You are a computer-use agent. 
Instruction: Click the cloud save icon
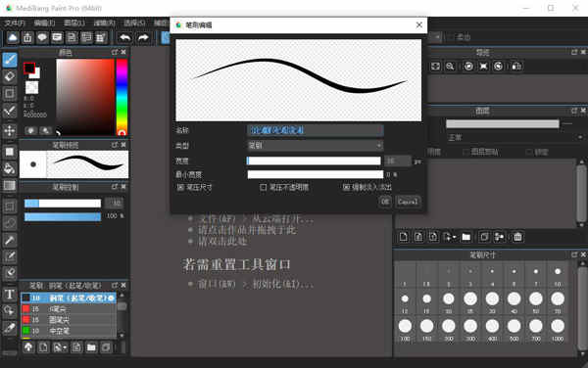point(13,37)
